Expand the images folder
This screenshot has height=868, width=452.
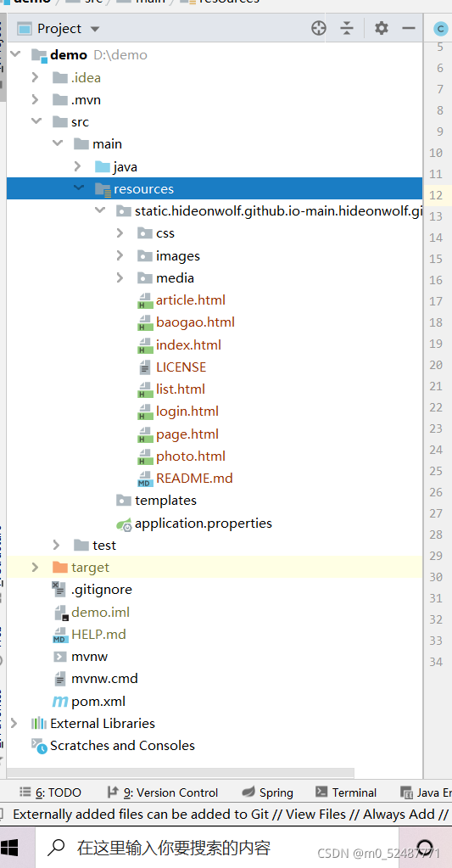click(x=120, y=255)
